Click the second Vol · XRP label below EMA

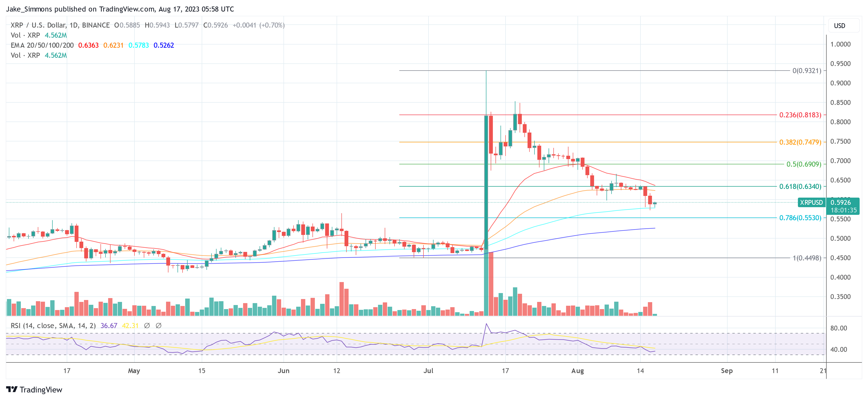pos(25,55)
